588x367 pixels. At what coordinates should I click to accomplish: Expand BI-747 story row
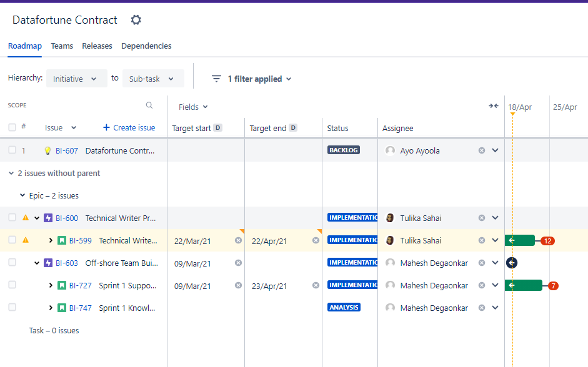coord(51,308)
